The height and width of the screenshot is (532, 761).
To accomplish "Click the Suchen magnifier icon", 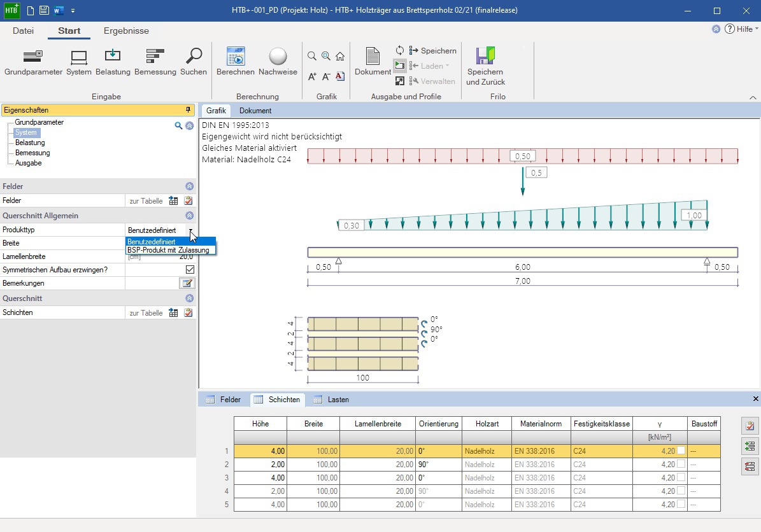I will pos(194,56).
